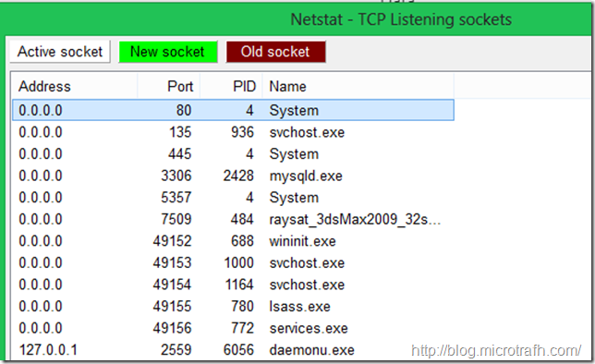Screen dimensions: 595x364
Task: Click PID value 484
Action: coord(242,219)
